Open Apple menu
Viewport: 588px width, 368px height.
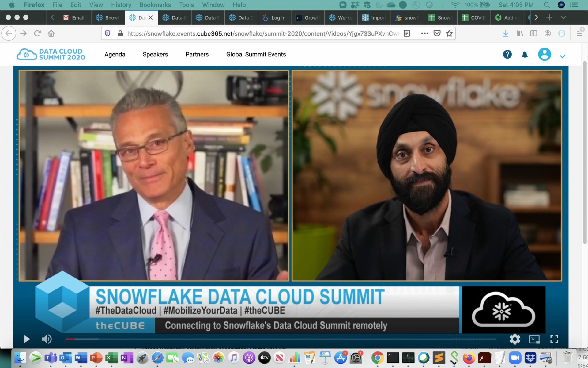pos(12,5)
